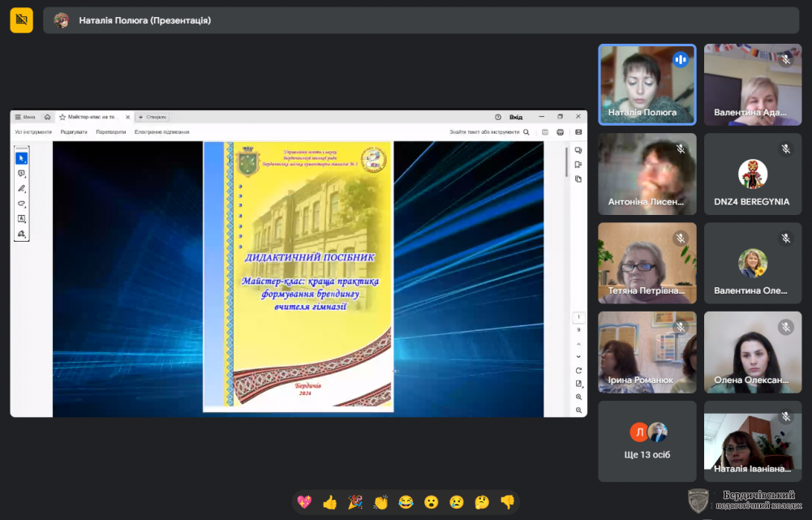The image size is (812, 520).
Task: Open the Усі інструменти menu
Action: coord(33,131)
